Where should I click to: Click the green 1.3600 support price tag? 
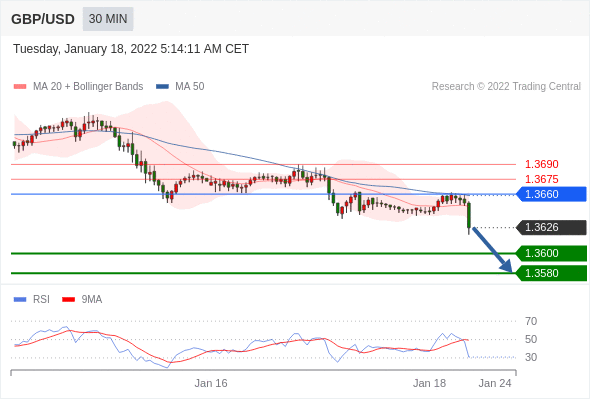pyautogui.click(x=552, y=253)
